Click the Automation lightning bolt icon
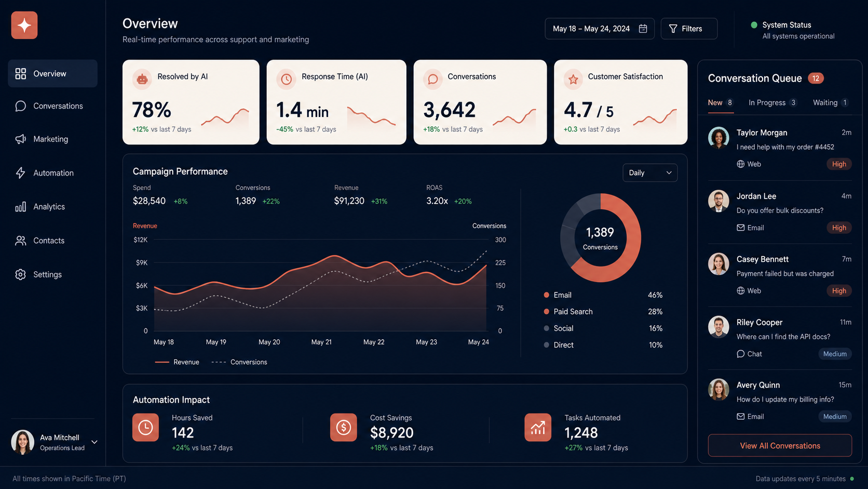Screen dimensions: 868x489 click(x=20, y=173)
